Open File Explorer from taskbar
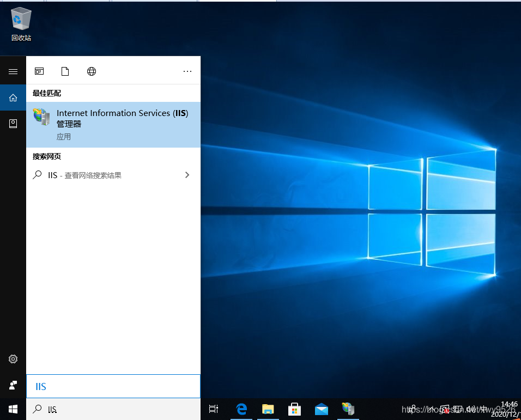The image size is (521, 420). click(268, 409)
